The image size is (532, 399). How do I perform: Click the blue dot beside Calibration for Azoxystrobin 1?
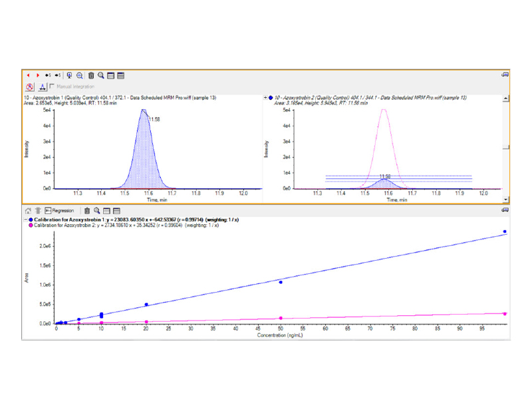[31, 219]
